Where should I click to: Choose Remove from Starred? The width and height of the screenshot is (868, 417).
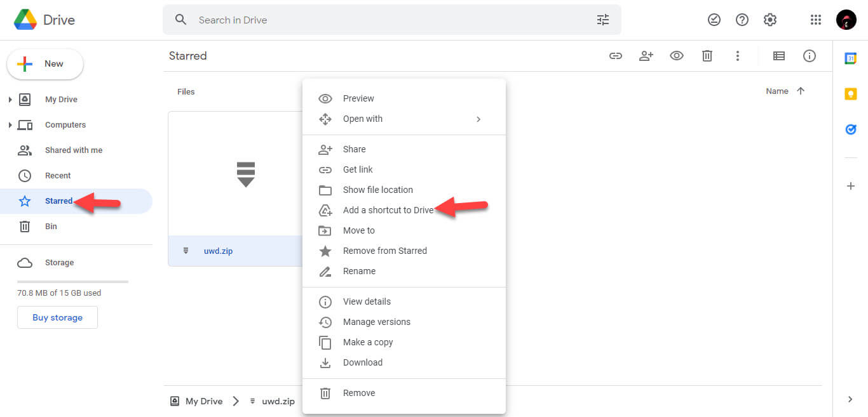click(x=384, y=251)
